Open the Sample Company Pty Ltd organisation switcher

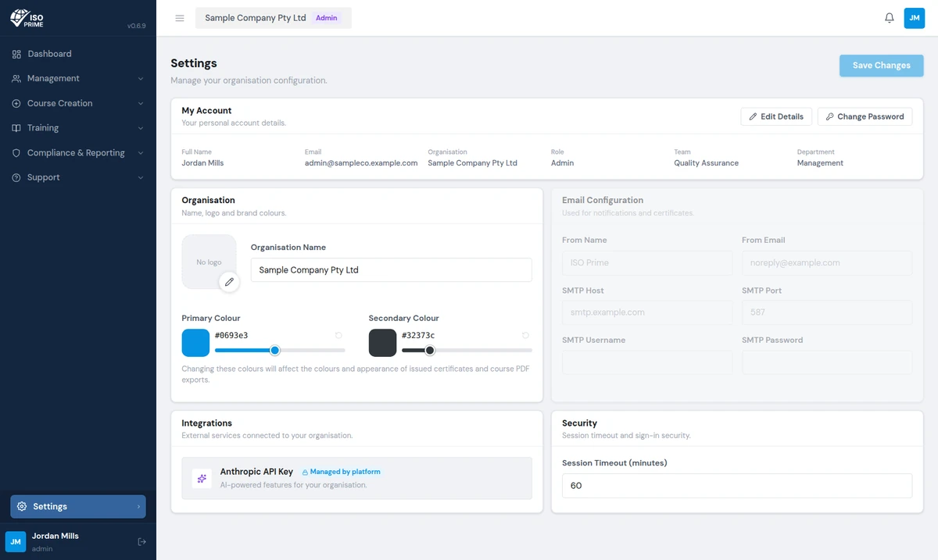tap(274, 18)
